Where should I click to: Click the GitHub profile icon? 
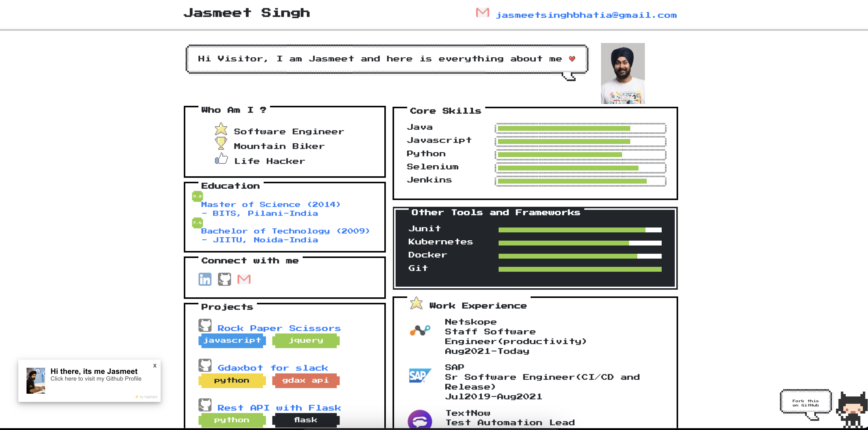[x=225, y=279]
